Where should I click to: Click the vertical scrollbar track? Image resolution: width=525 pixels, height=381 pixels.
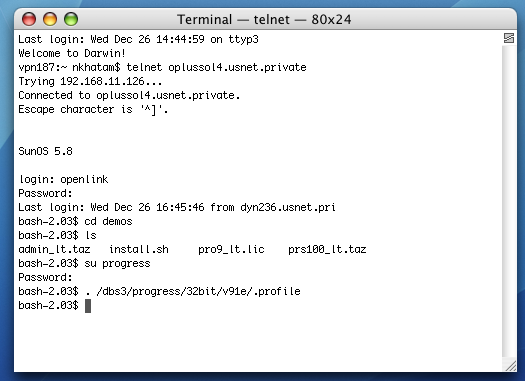(509, 201)
